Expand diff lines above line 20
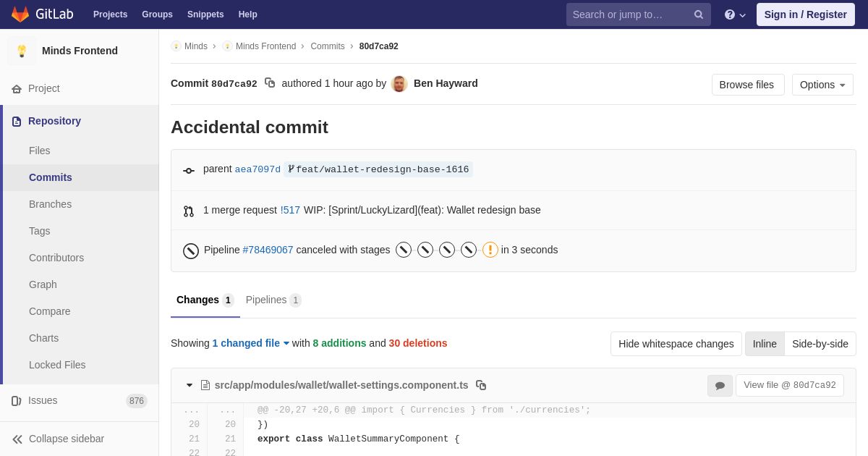The image size is (868, 456). [x=208, y=410]
